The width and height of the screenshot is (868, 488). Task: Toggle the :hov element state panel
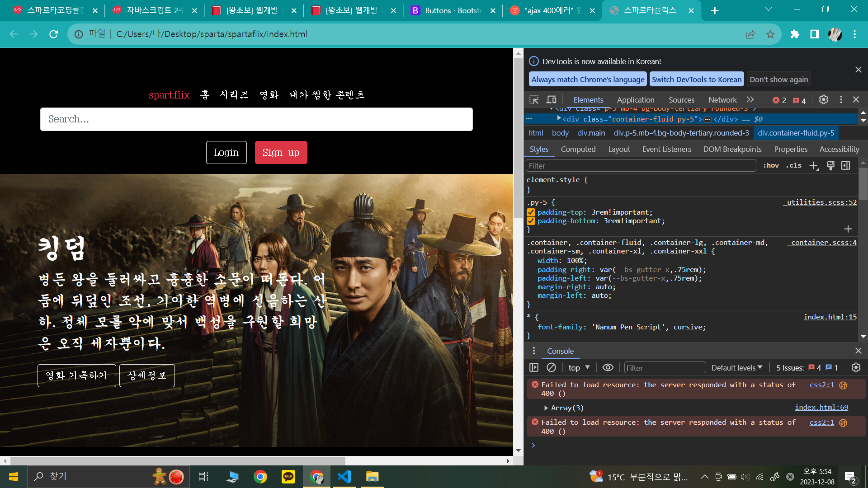coord(771,166)
